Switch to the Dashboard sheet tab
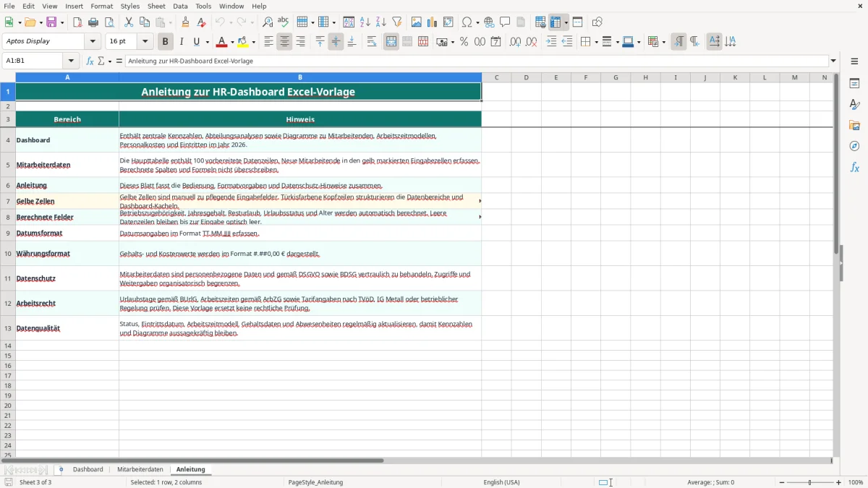 (88, 469)
